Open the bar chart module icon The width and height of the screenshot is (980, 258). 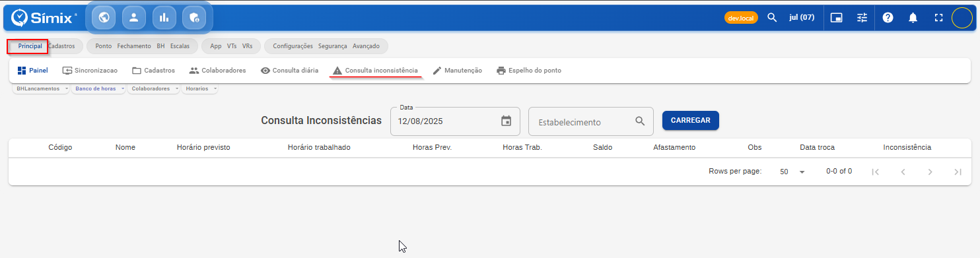164,18
